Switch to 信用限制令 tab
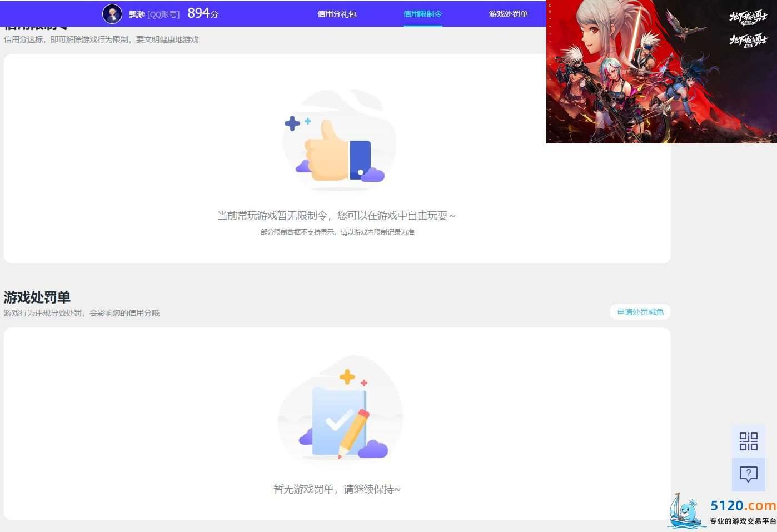The image size is (777, 532). pyautogui.click(x=422, y=14)
